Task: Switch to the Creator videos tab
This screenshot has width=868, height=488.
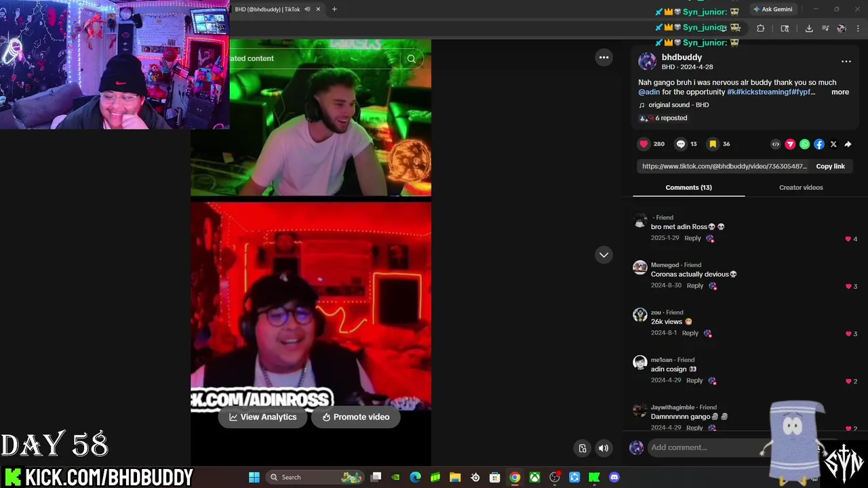Action: 801,187
